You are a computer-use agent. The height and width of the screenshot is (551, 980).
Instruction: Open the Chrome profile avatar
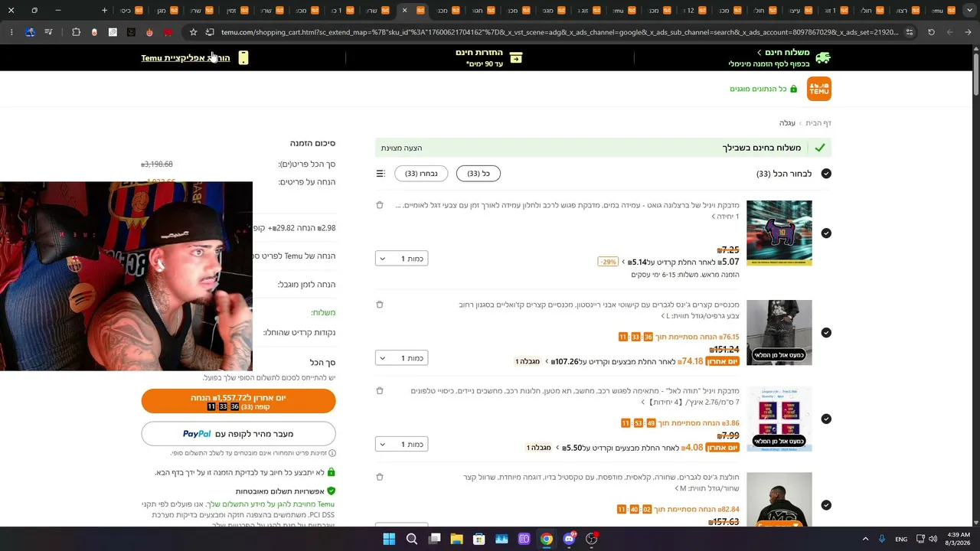(30, 32)
